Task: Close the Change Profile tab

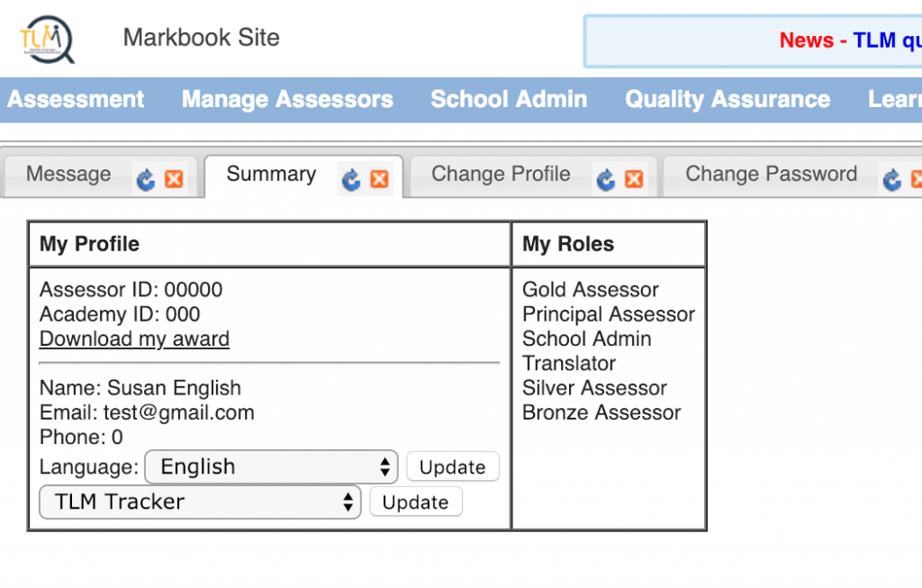Action: pos(634,179)
